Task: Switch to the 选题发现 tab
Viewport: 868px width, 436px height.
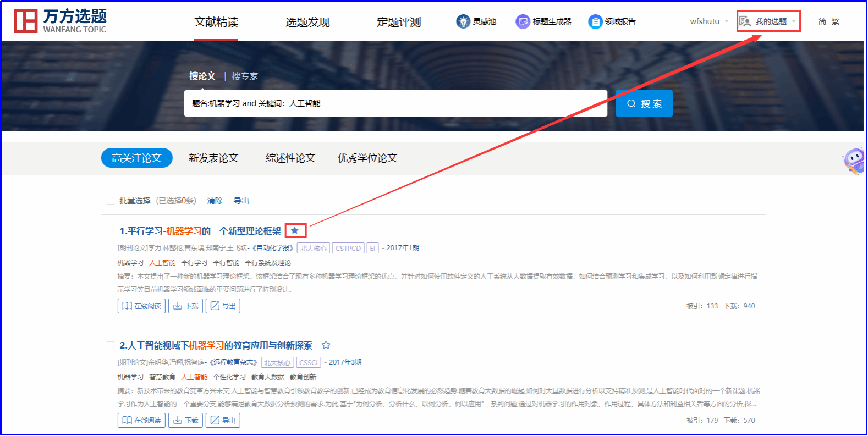Action: coord(307,22)
